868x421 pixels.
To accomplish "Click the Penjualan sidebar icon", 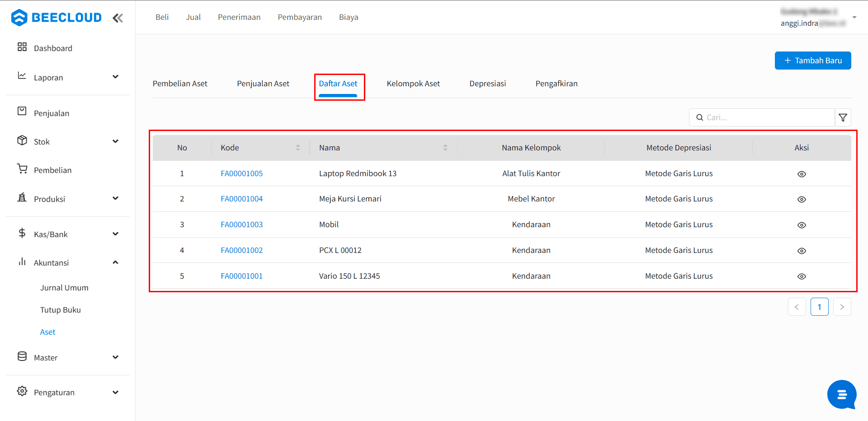I will click(22, 111).
